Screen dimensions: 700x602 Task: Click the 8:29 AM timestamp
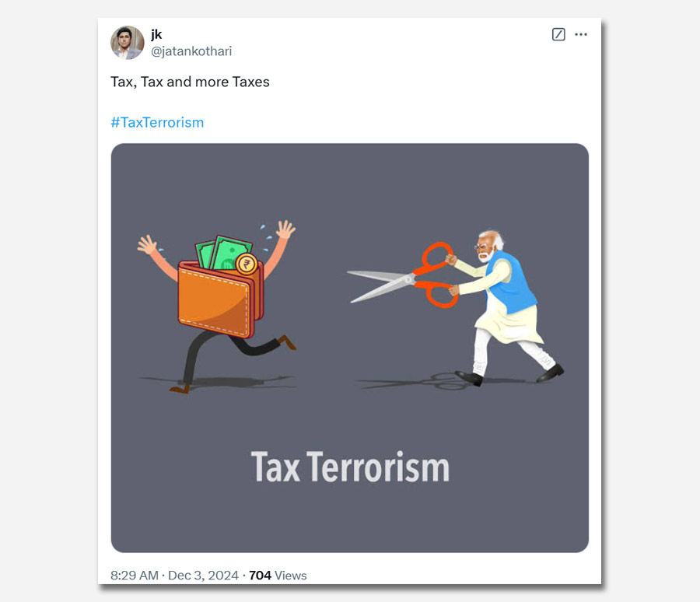point(135,576)
